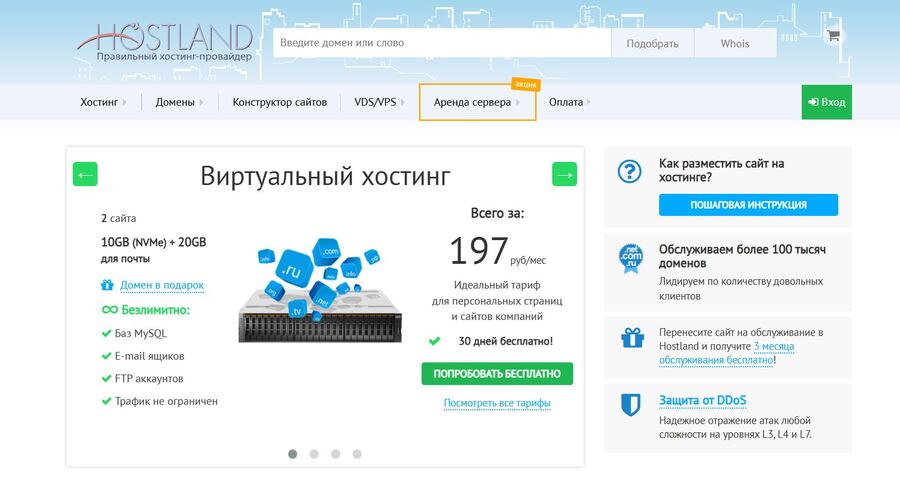Click the Как разместить сайт на хостинге heading
Image resolution: width=900 pixels, height=483 pixels.
coord(721,170)
